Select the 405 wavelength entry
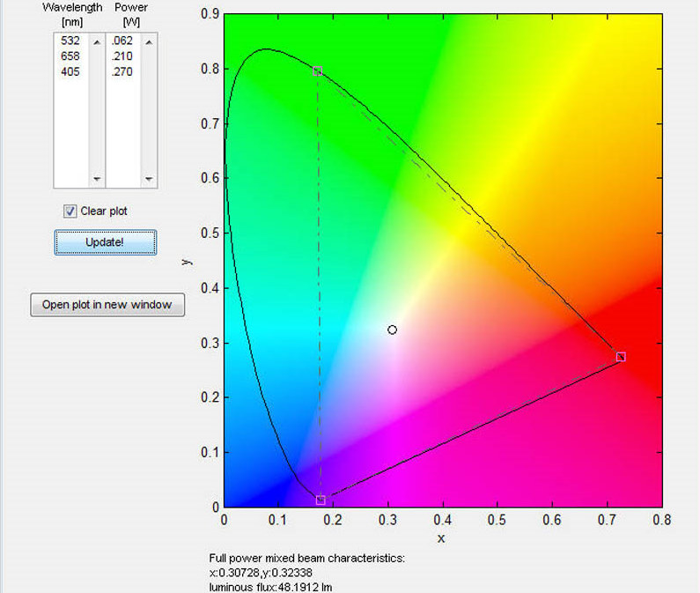700x593 pixels. (x=70, y=72)
